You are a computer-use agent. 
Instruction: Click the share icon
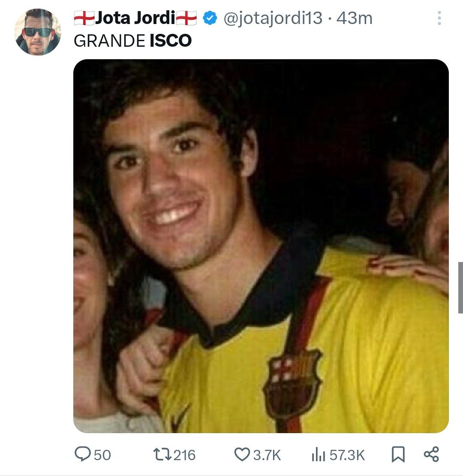point(431,455)
